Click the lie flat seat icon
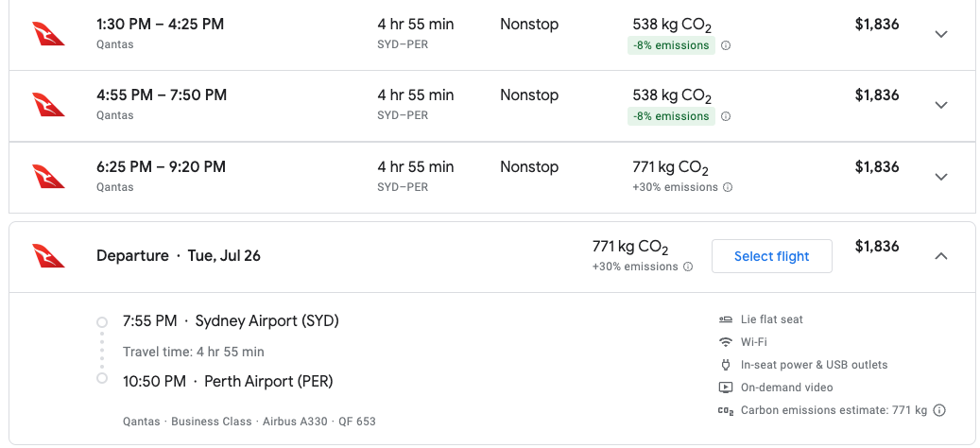The image size is (980, 448). [726, 319]
